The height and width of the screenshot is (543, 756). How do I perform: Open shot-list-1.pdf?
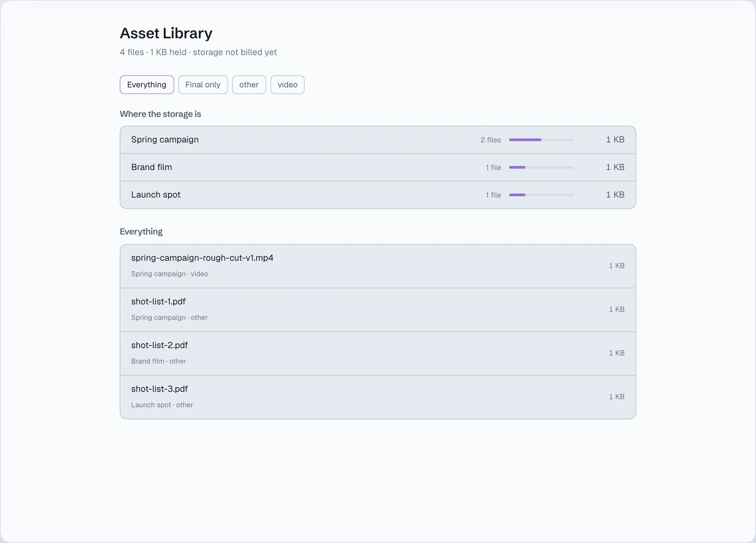tap(378, 310)
